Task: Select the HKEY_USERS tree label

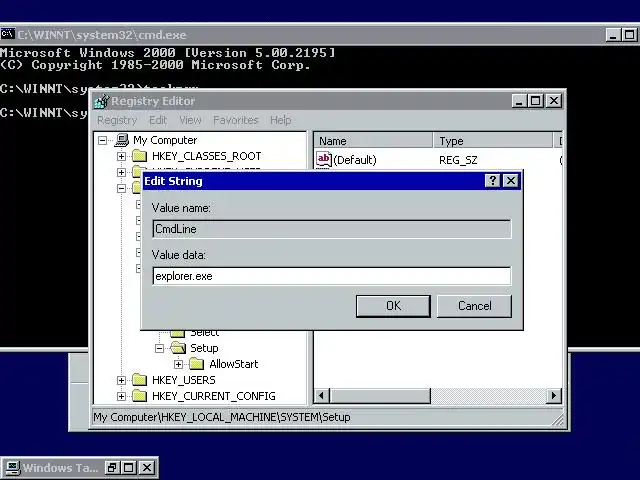Action: [184, 380]
